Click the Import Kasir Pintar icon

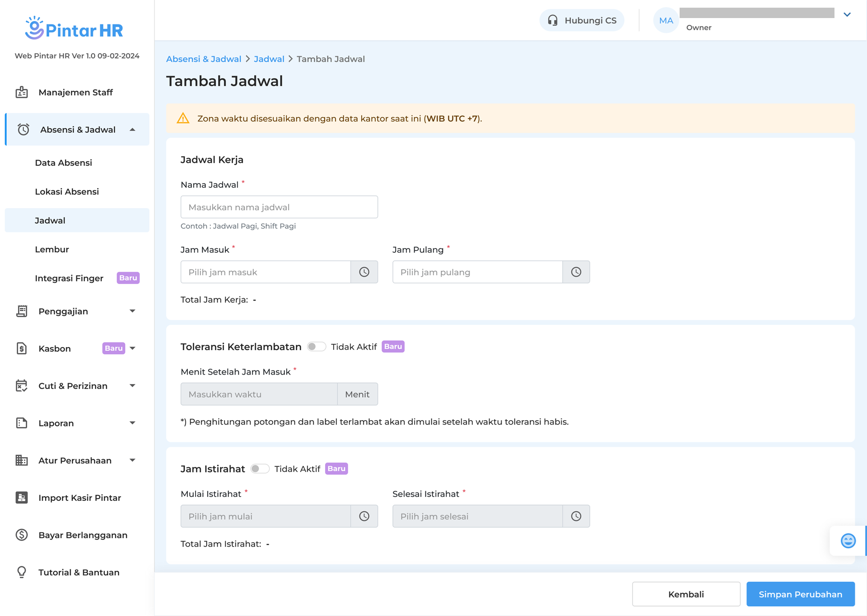(22, 498)
